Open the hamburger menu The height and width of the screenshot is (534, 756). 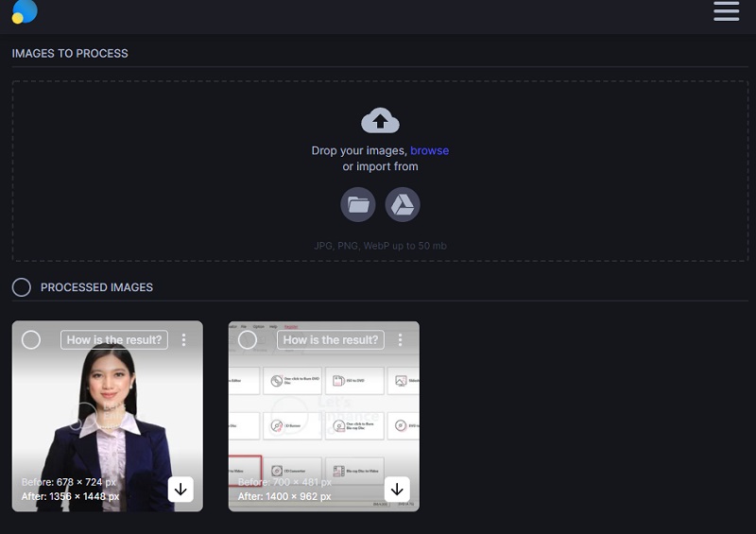click(726, 11)
